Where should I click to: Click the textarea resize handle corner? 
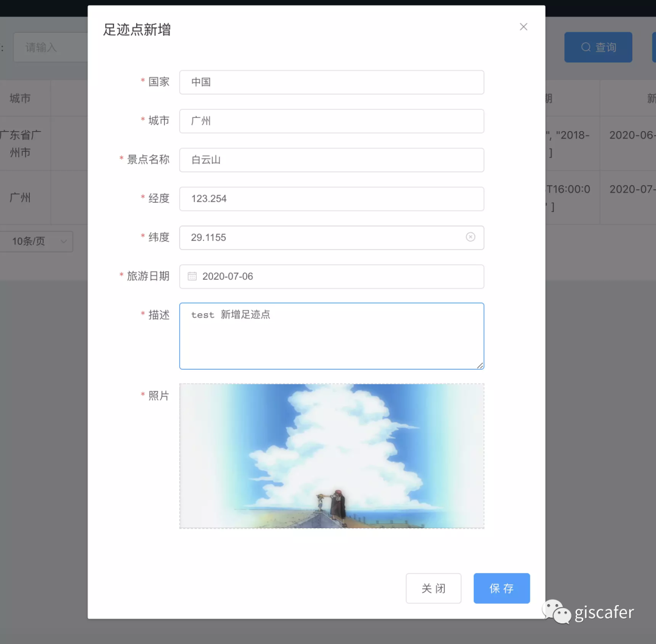[x=480, y=365]
